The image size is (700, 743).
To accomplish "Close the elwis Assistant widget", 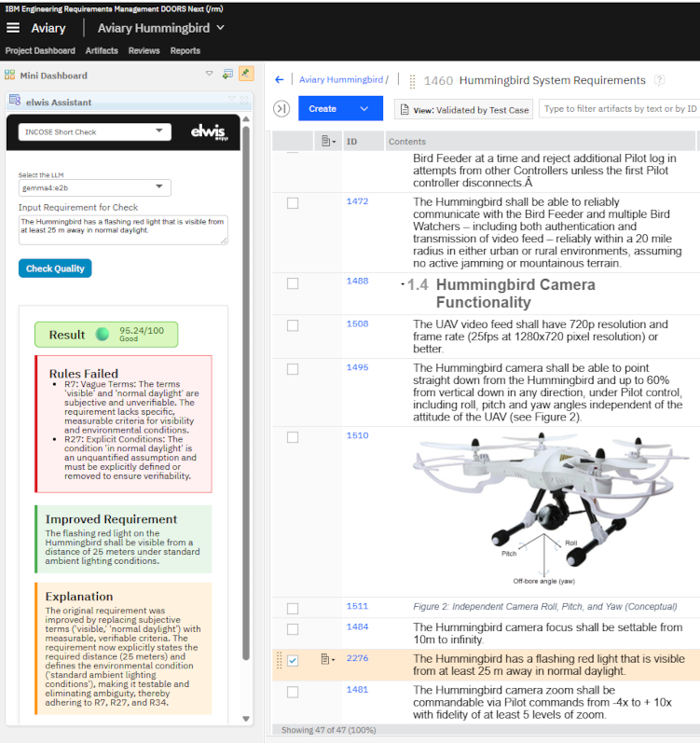I will [245, 99].
